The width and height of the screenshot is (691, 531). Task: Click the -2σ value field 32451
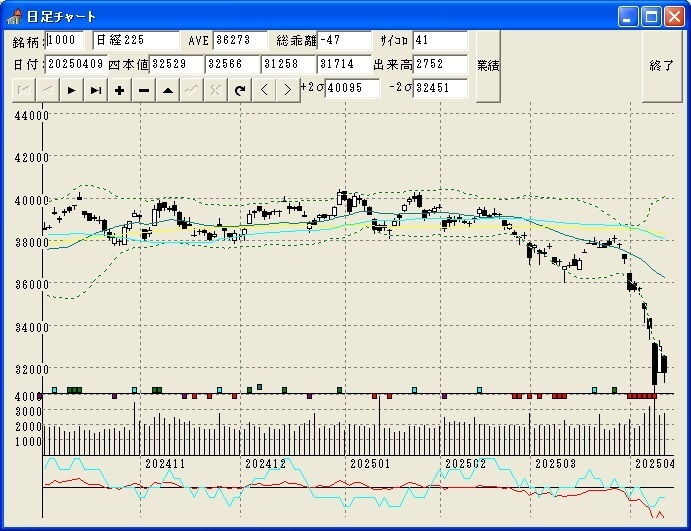tap(440, 88)
